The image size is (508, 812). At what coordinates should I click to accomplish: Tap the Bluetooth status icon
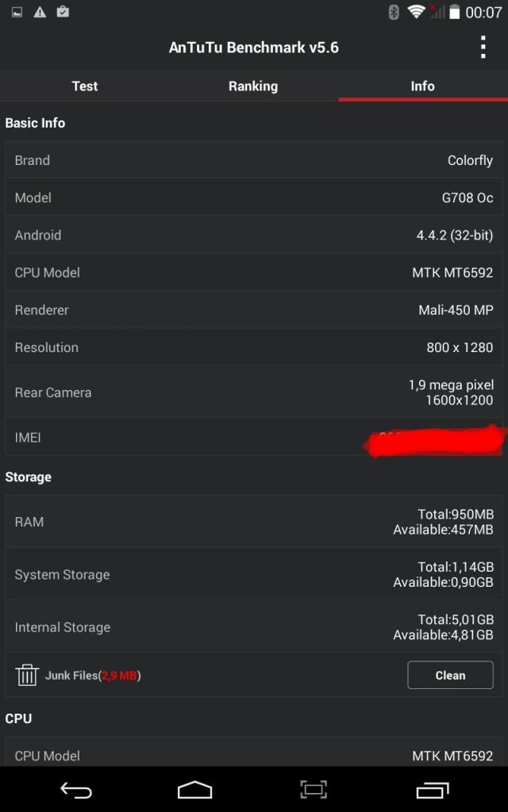(394, 12)
